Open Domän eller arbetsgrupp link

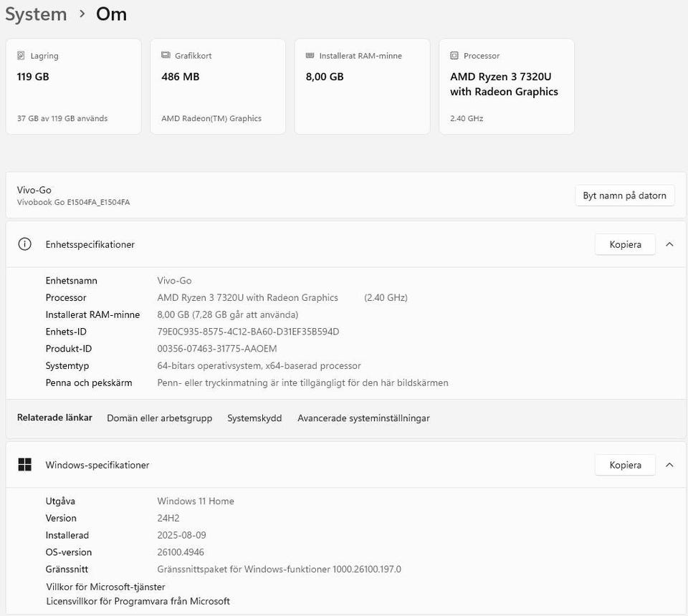(159, 418)
